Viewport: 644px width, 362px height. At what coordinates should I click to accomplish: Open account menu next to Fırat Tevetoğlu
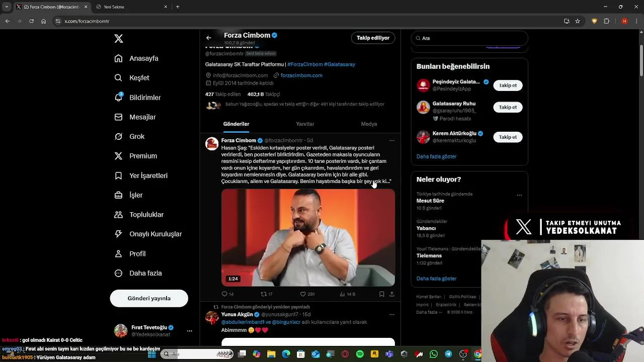point(189,331)
